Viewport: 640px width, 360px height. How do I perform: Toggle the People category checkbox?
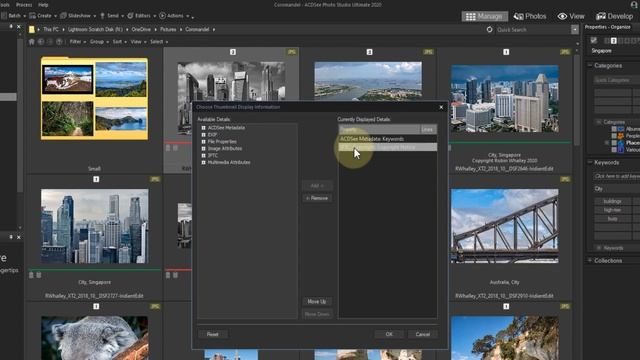pyautogui.click(x=614, y=136)
